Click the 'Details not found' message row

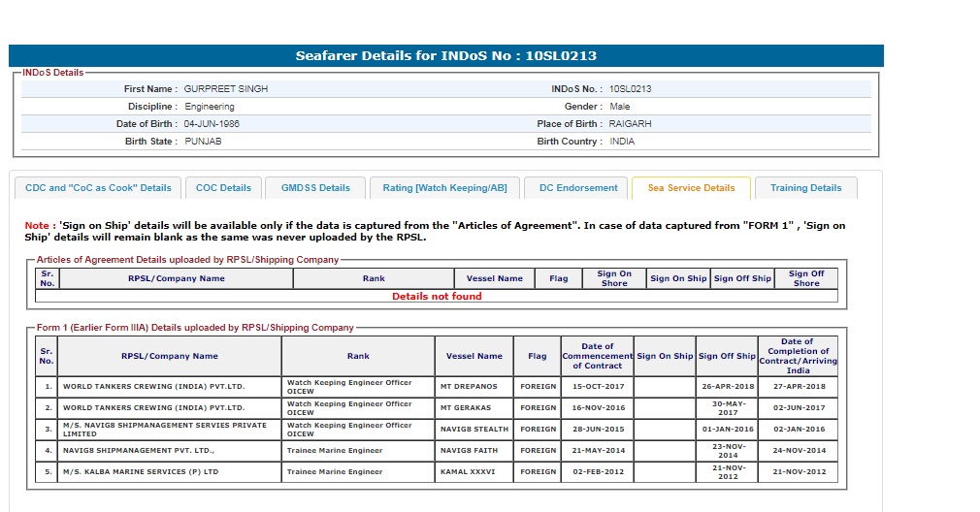(x=436, y=297)
